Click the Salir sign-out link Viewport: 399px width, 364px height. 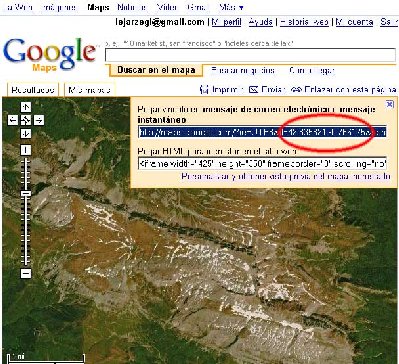(x=389, y=22)
